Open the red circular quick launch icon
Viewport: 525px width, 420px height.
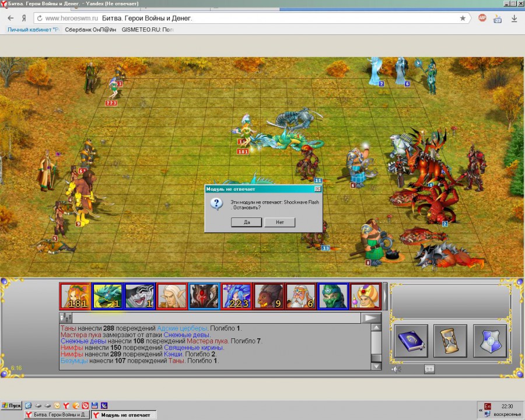(85, 405)
